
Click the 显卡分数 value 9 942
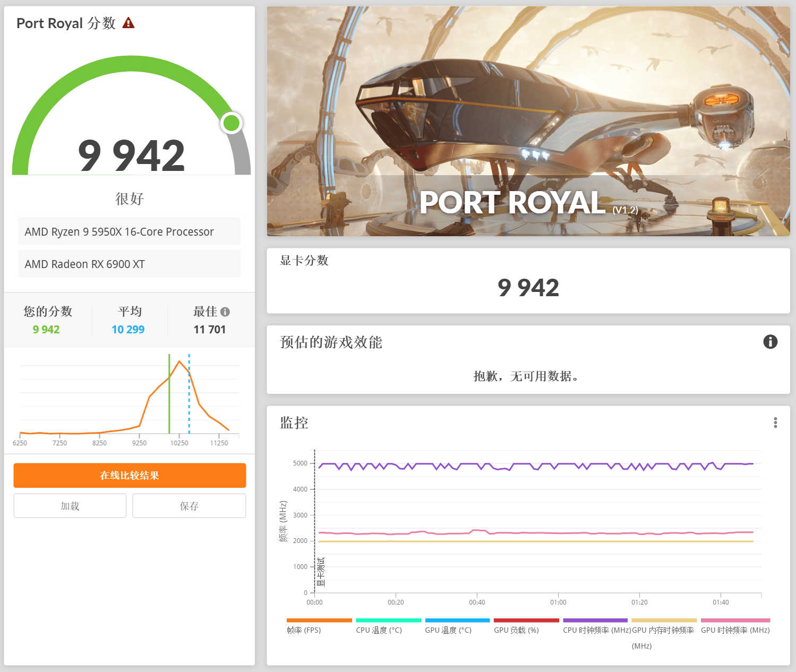tap(528, 288)
